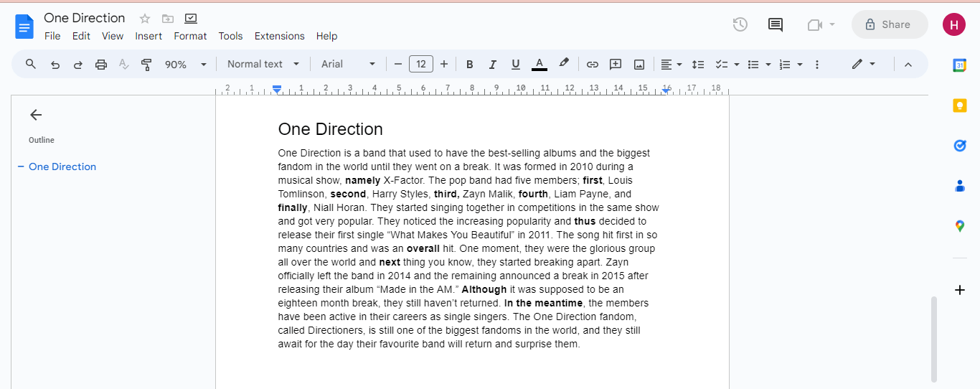Image resolution: width=980 pixels, height=389 pixels.
Task: Start a video call with the camera icon
Action: (814, 24)
